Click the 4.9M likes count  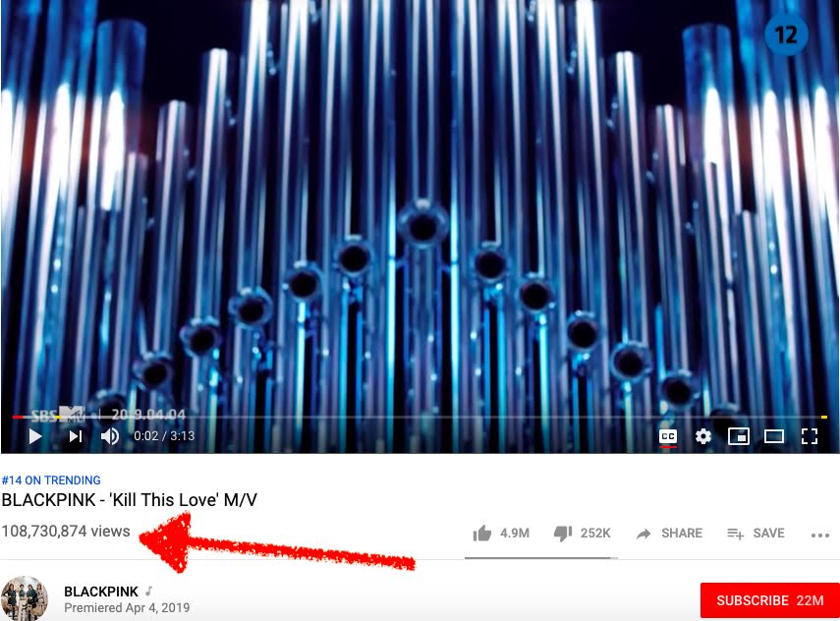point(514,534)
